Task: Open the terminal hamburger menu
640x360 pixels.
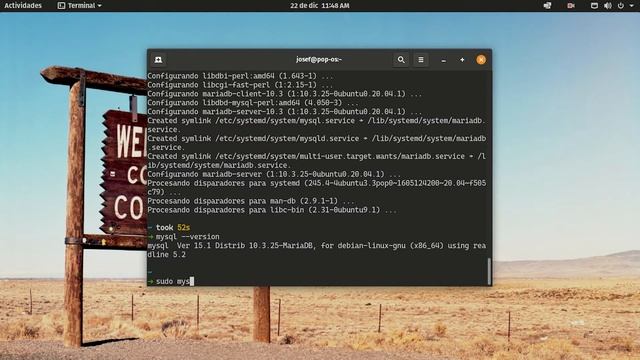Action: click(x=421, y=60)
